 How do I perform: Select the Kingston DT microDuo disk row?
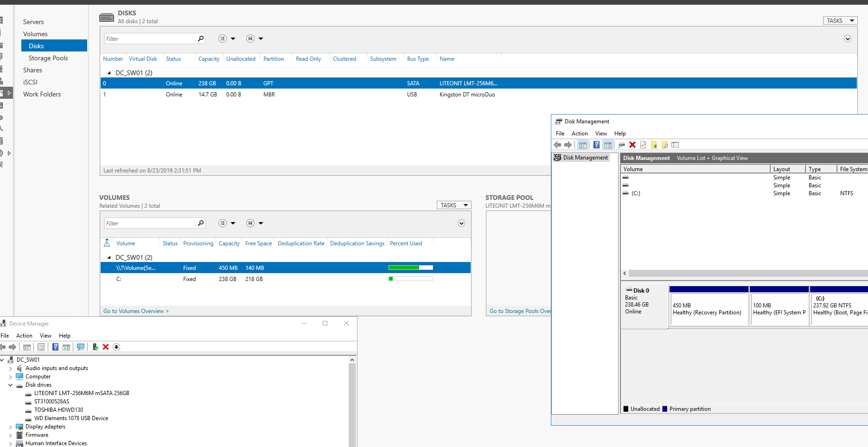(479, 95)
